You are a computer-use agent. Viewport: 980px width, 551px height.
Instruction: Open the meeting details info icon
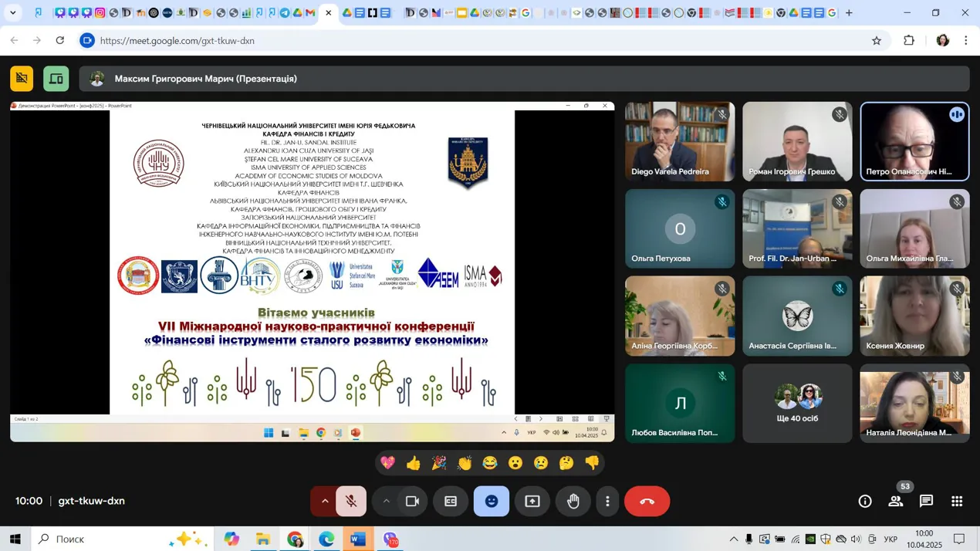pos(865,502)
